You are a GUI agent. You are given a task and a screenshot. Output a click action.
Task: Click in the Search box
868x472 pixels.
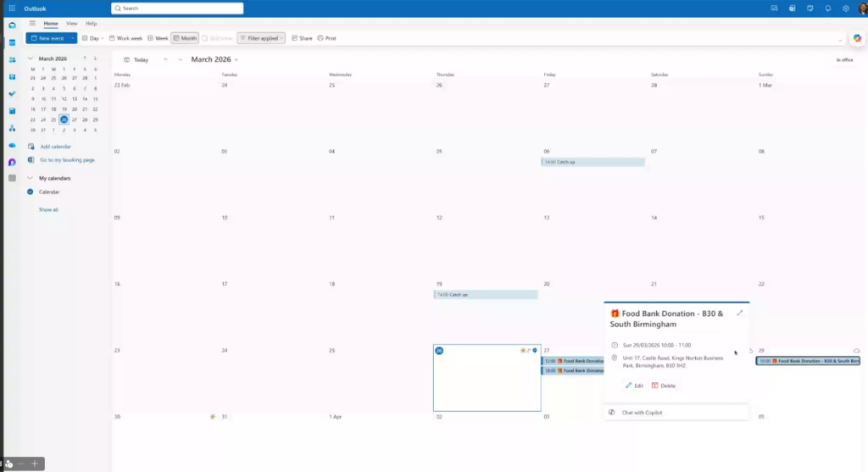pyautogui.click(x=177, y=8)
